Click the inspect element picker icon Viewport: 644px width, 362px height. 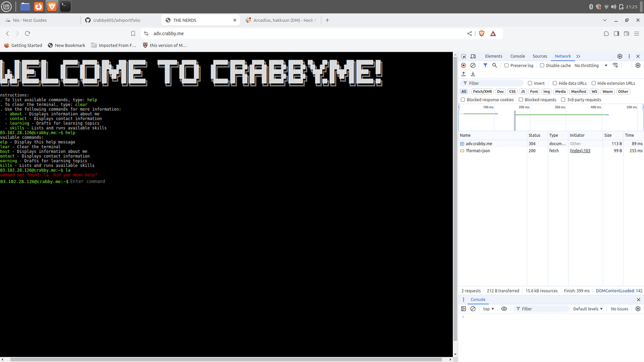[464, 56]
